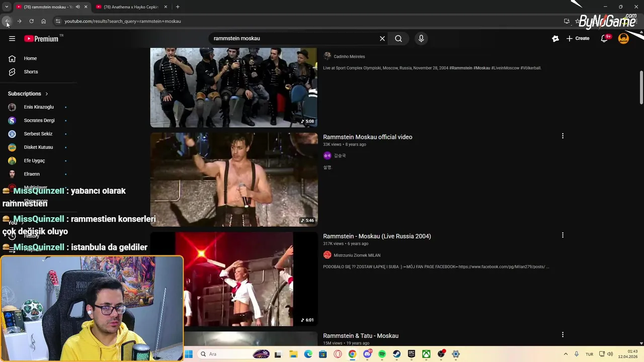Open OBS Studio from the taskbar

(x=441, y=354)
